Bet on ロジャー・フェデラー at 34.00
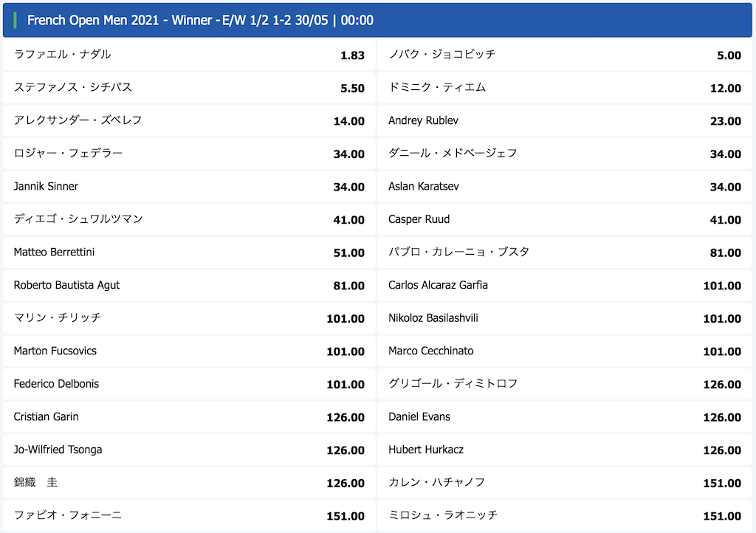Screen dimensions: 756x533 (189, 154)
